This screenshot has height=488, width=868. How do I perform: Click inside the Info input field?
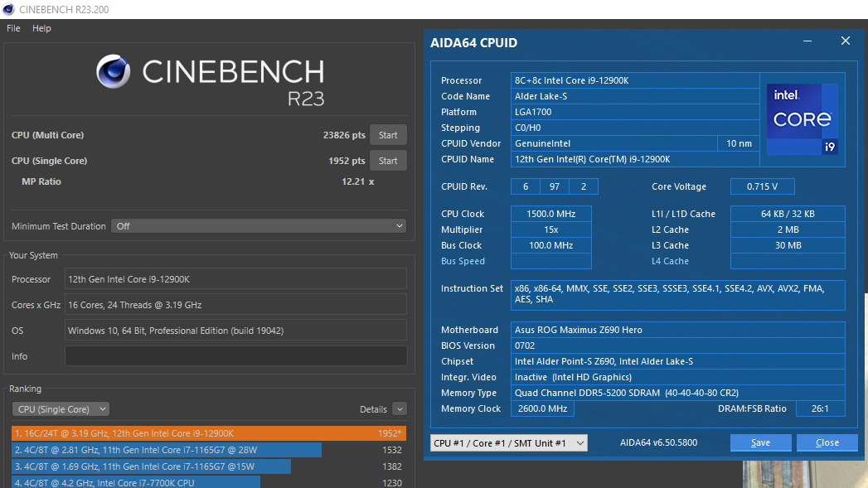pyautogui.click(x=235, y=356)
